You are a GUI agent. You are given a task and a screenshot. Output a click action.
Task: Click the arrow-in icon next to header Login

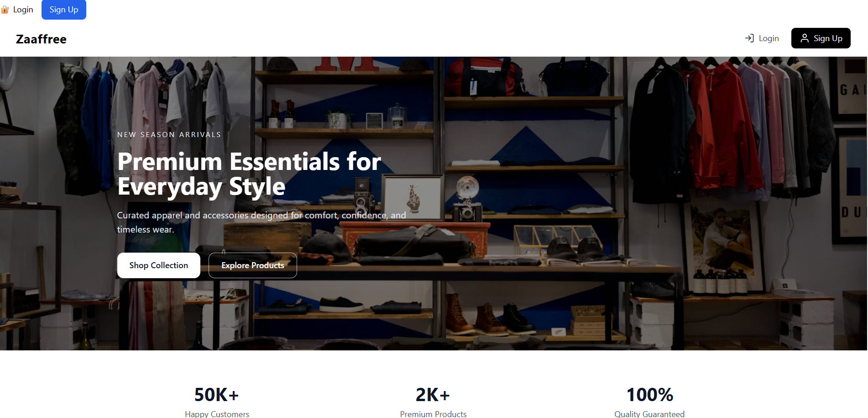coord(749,38)
